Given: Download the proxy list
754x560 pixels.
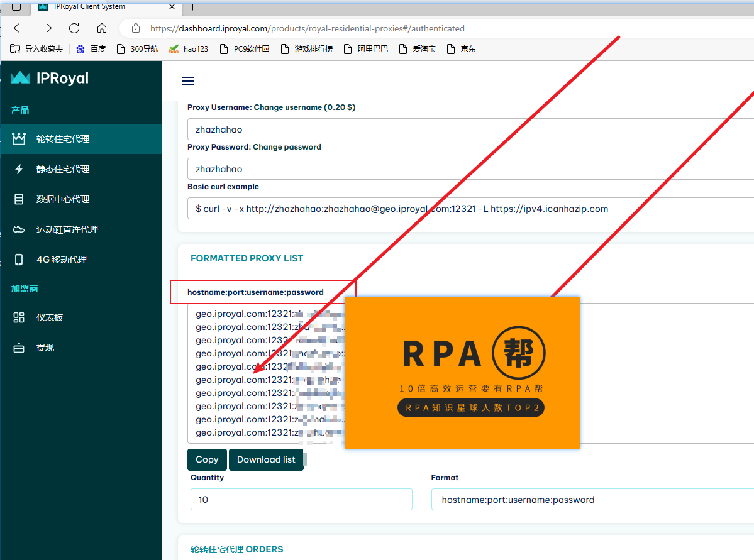Looking at the screenshot, I should click(266, 459).
